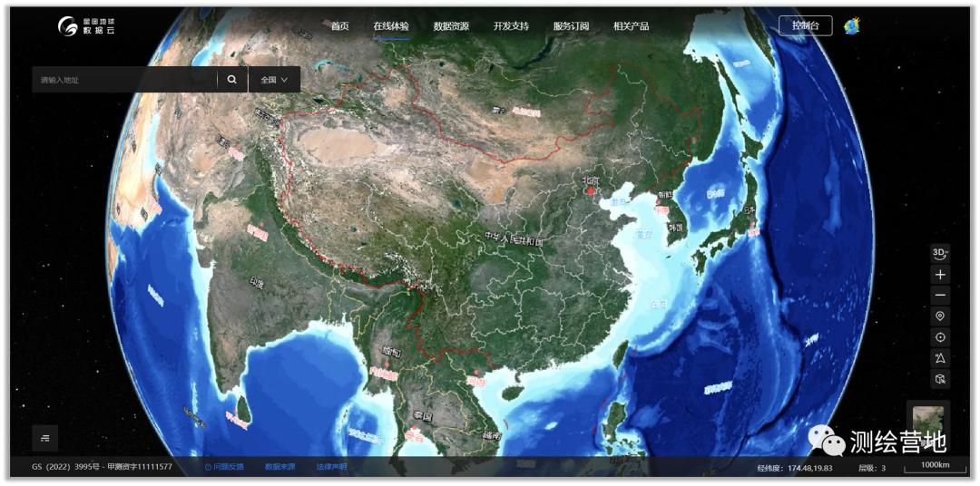
Task: Expand the 全国 region dropdown
Action: click(x=274, y=80)
